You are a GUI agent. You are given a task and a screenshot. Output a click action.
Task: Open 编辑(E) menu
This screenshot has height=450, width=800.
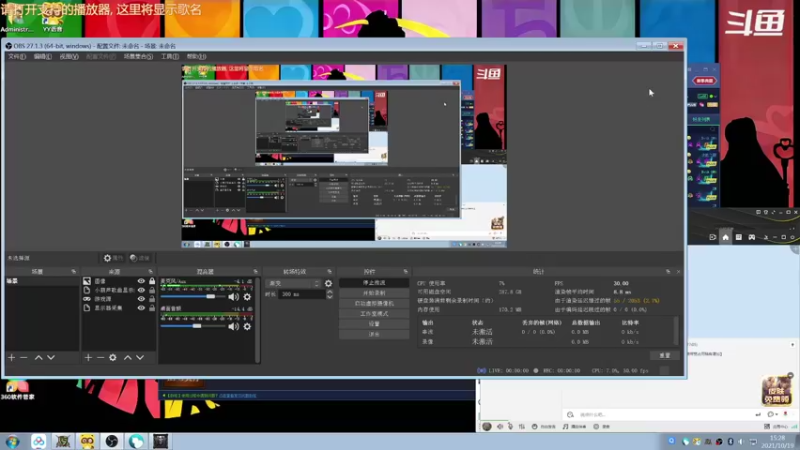point(42,57)
